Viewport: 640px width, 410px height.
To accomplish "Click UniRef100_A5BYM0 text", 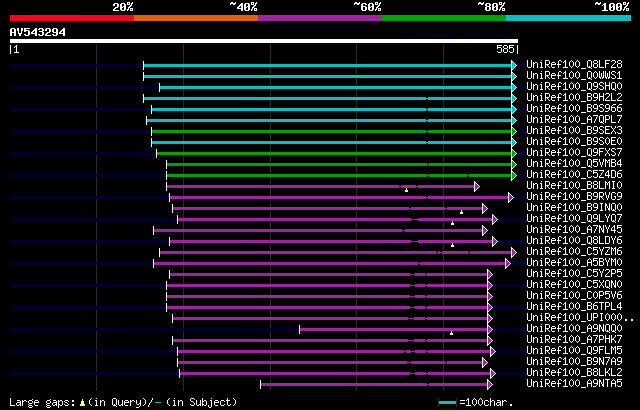I will click(x=574, y=263).
